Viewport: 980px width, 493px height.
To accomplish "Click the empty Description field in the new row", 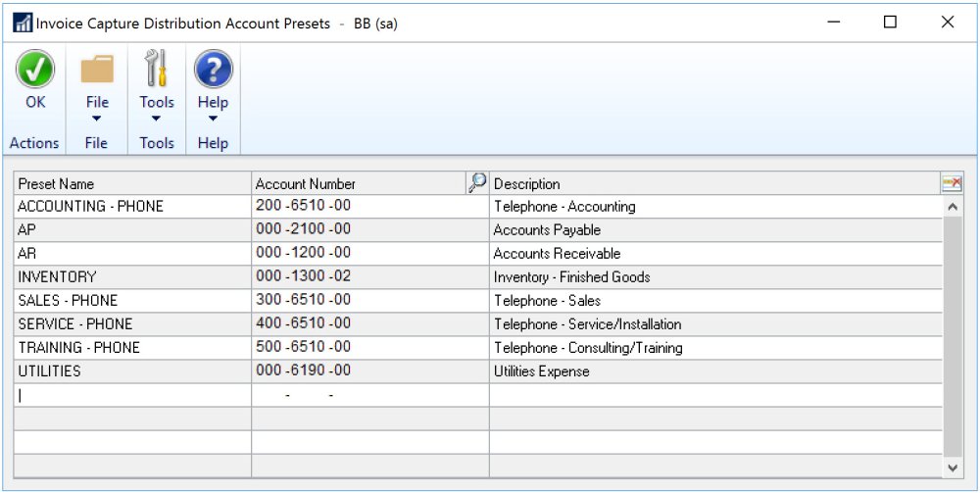I will coord(715,395).
